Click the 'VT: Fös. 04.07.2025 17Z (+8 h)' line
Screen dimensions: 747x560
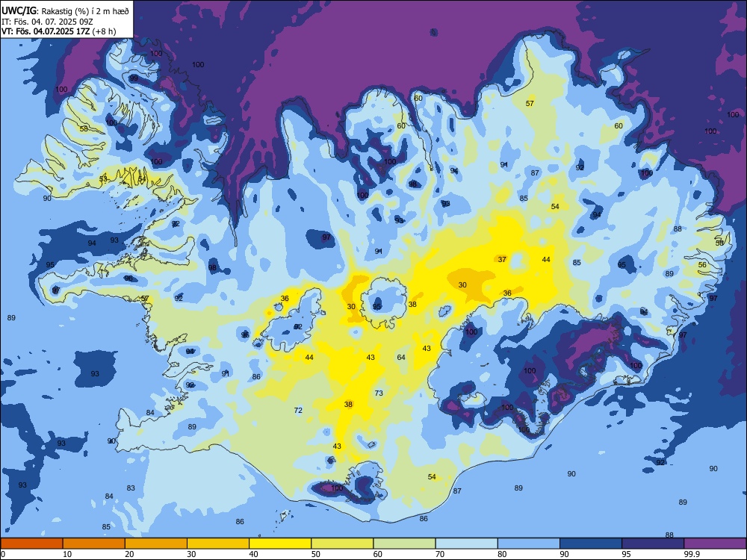(x=58, y=31)
